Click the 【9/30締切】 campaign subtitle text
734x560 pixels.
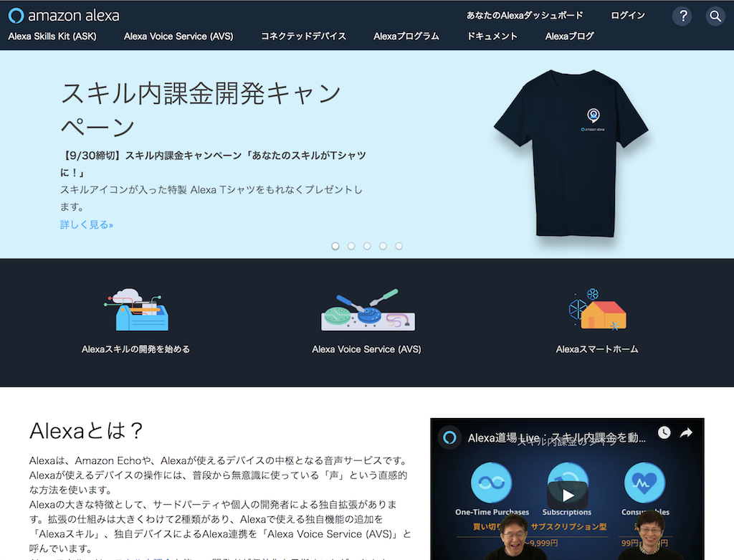tap(213, 164)
